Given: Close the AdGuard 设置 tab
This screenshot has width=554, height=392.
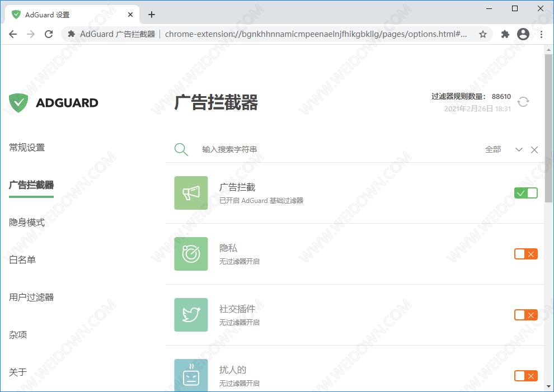Looking at the screenshot, I should [130, 15].
